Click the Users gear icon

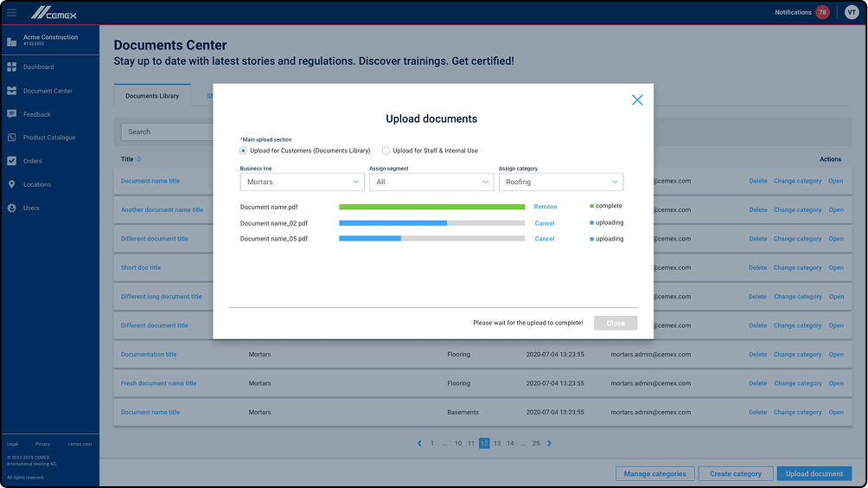coord(11,208)
